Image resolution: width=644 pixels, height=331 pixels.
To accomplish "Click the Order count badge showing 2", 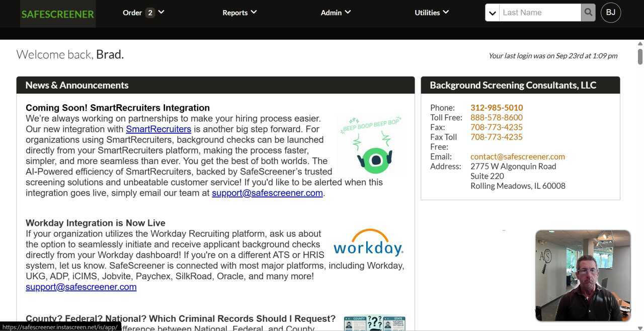I will 150,13.
